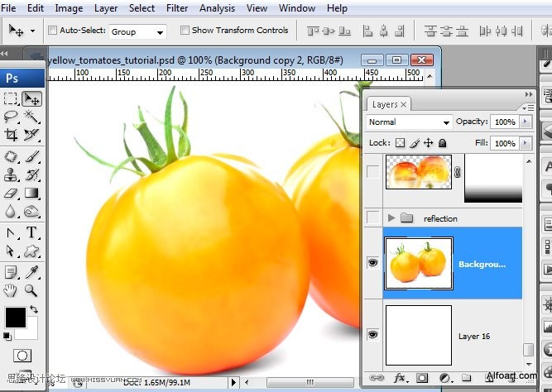The width and height of the screenshot is (552, 392).
Task: Select the Magic Wand tool
Action: pyautogui.click(x=31, y=117)
